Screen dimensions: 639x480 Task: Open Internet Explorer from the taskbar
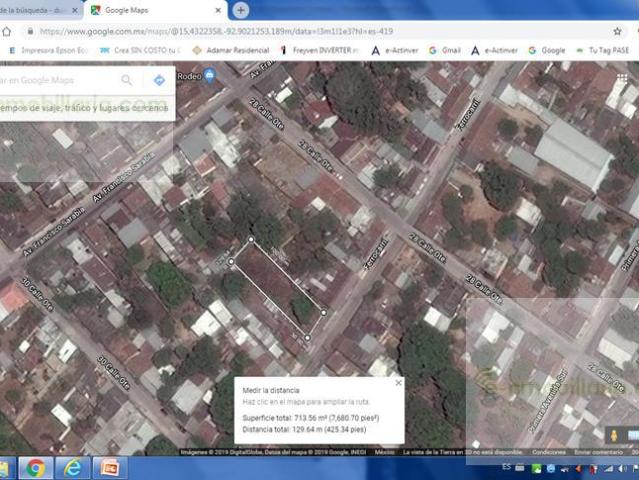(x=73, y=468)
